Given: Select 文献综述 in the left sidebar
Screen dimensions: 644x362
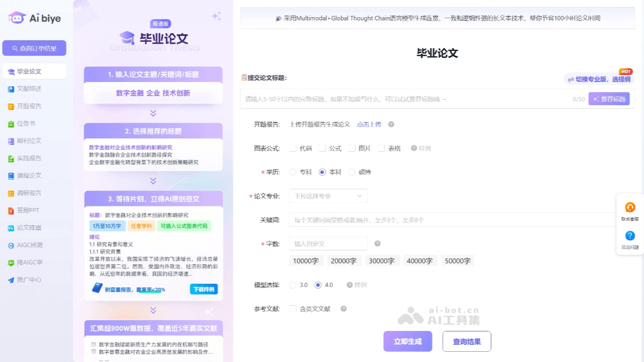Looking at the screenshot, I should [x=32, y=88].
